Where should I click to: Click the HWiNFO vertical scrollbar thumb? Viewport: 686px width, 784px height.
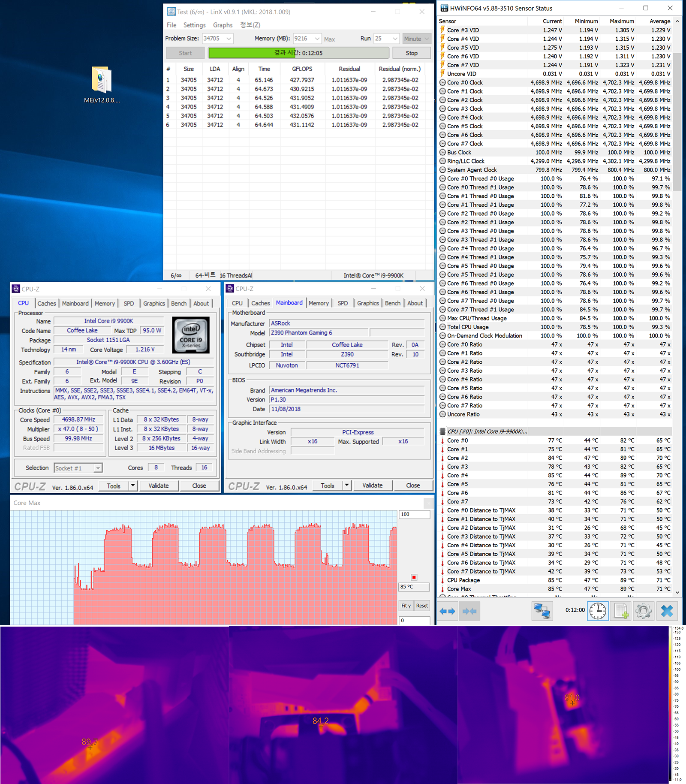click(677, 122)
